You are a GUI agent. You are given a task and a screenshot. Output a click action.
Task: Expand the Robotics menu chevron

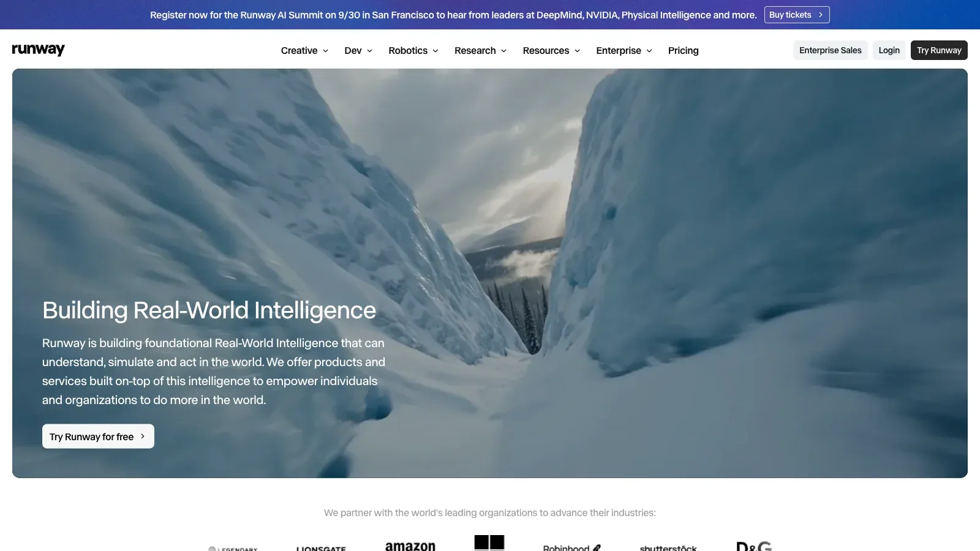pyautogui.click(x=435, y=51)
